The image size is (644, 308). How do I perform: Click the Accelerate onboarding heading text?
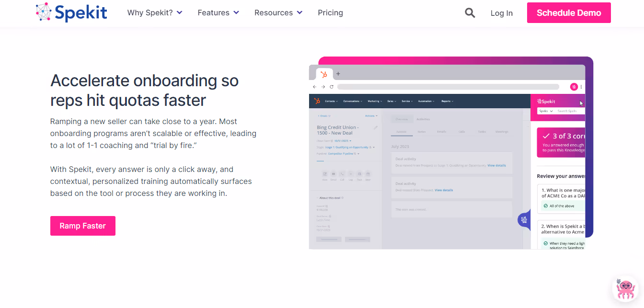144,90
